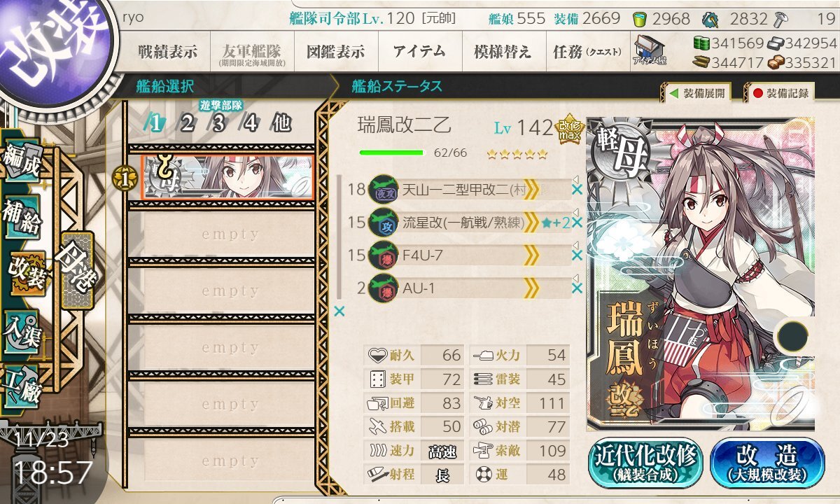Image resolution: width=840 pixels, height=504 pixels.
Task: Click the fighter-bomber icon beside F4U-7
Action: [383, 255]
